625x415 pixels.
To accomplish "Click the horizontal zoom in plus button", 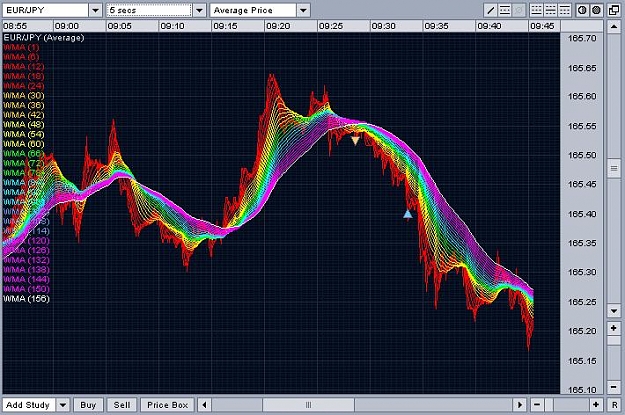I will point(596,405).
